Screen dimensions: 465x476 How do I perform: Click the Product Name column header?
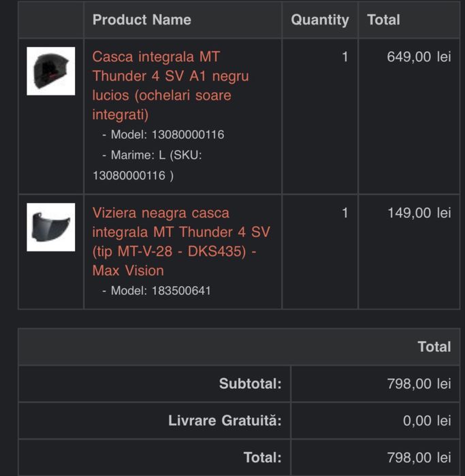pyautogui.click(x=142, y=20)
